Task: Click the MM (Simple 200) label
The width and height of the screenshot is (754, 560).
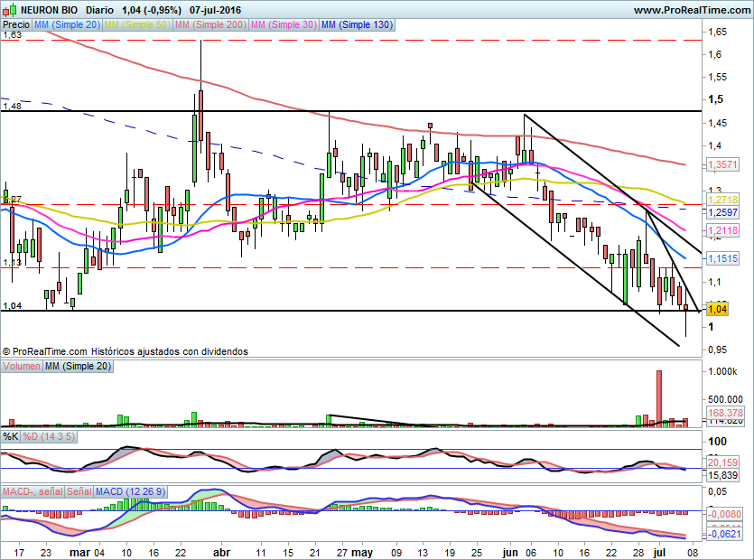Action: click(x=210, y=24)
